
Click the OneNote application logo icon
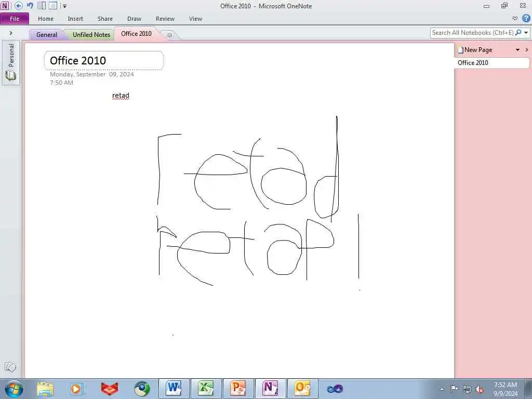click(5, 6)
